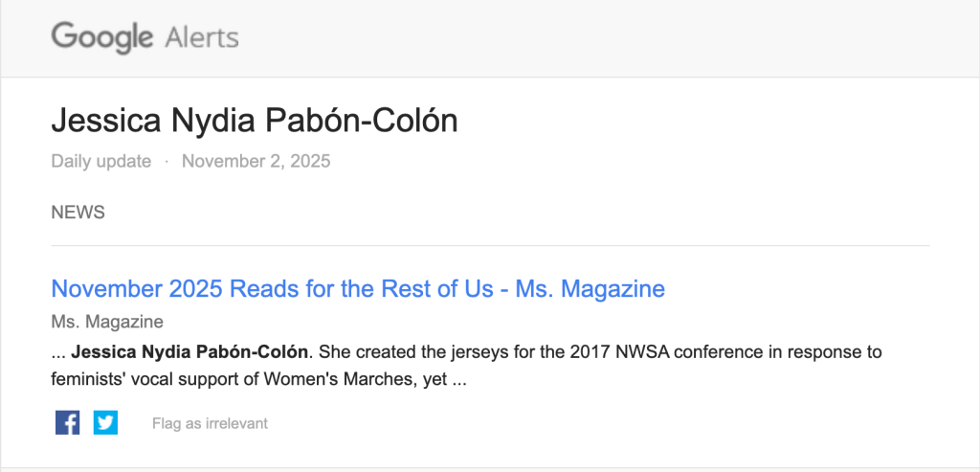Select the NEWS section heading
Viewport: 980px width, 472px height.
[78, 213]
